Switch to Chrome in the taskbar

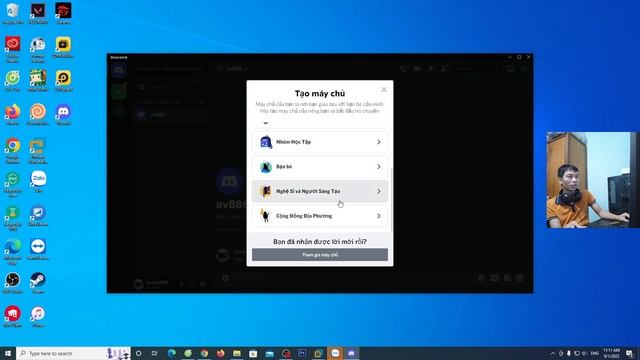(x=204, y=353)
